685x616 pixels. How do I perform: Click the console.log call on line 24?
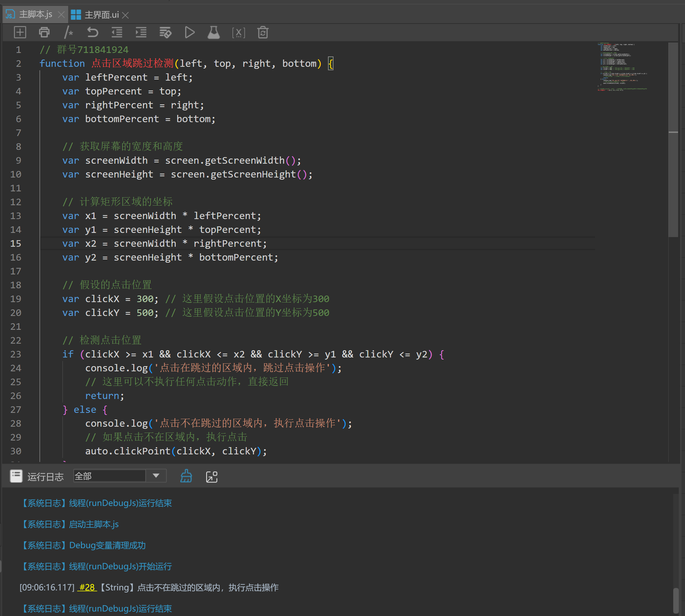pos(213,368)
